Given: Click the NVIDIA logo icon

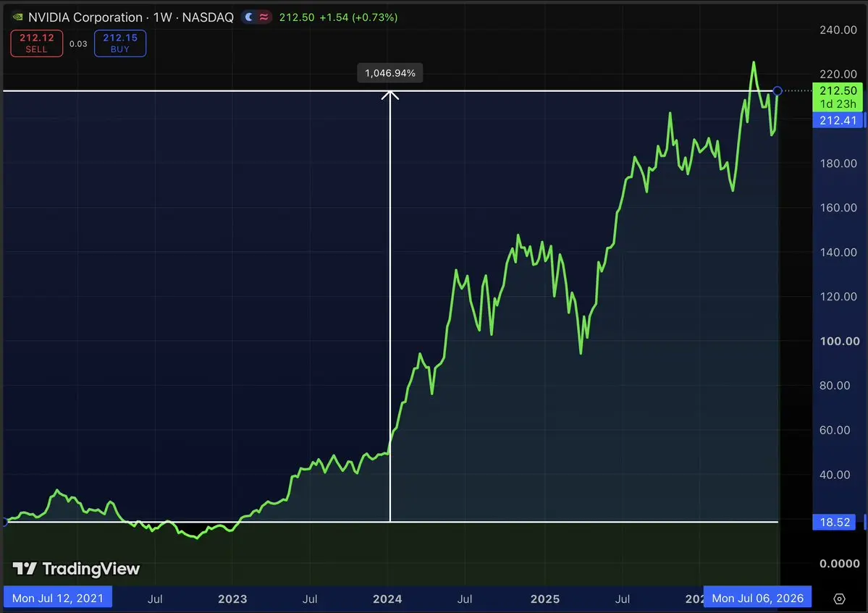Looking at the screenshot, I should (17, 17).
